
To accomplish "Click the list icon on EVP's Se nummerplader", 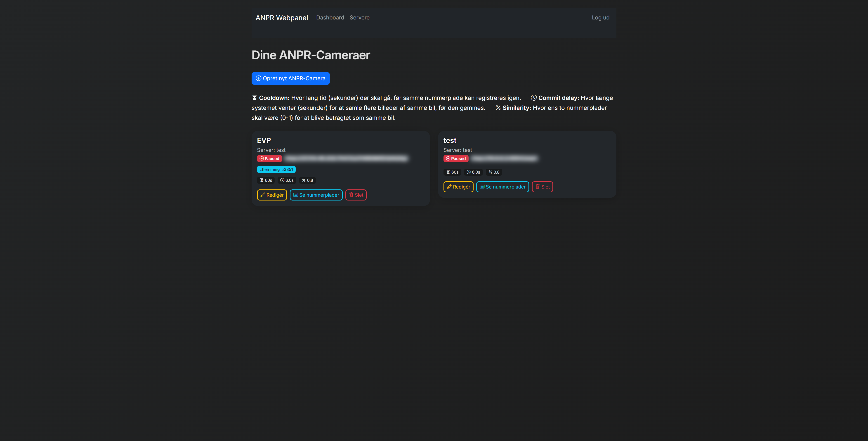I will [295, 195].
